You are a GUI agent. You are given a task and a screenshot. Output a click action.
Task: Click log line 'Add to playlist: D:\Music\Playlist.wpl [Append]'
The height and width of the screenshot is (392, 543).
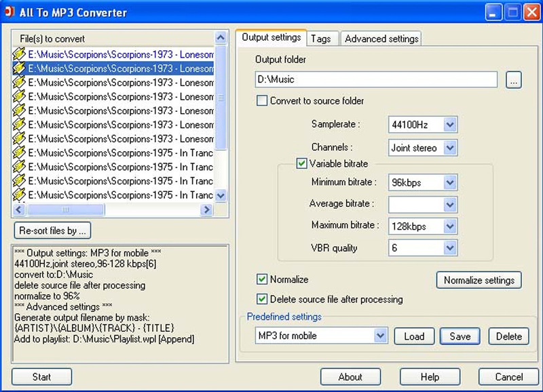click(105, 338)
